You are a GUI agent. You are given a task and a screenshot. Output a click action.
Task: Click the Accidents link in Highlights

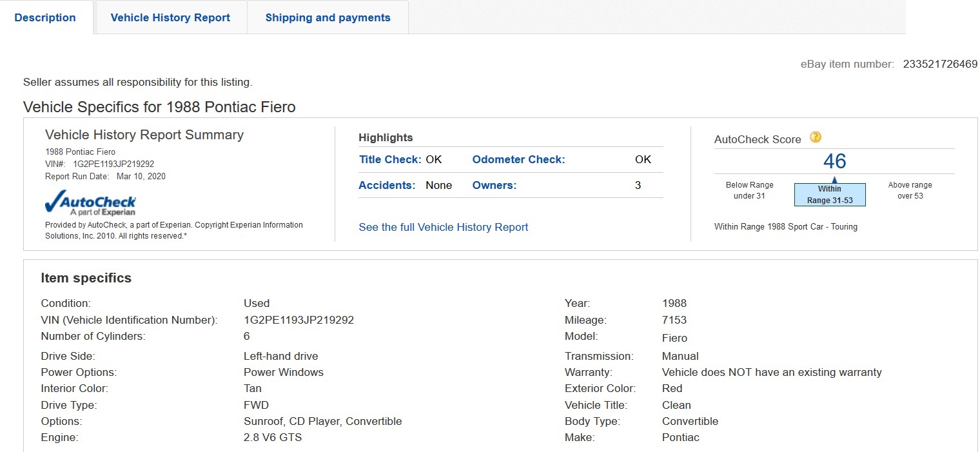[x=387, y=185]
